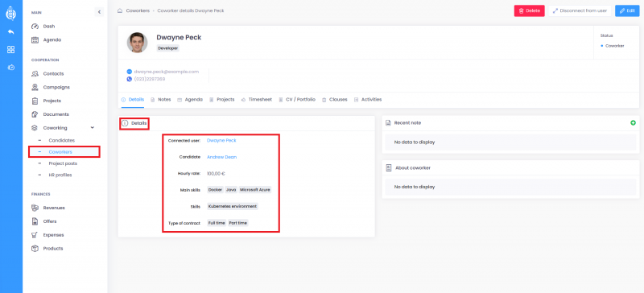Switch to the Projects tab
The image size is (644, 293).
pos(222,100)
